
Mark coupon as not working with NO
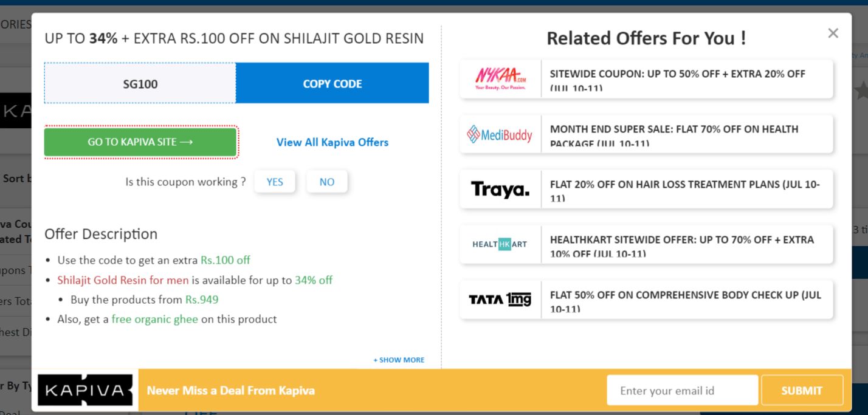pyautogui.click(x=326, y=182)
